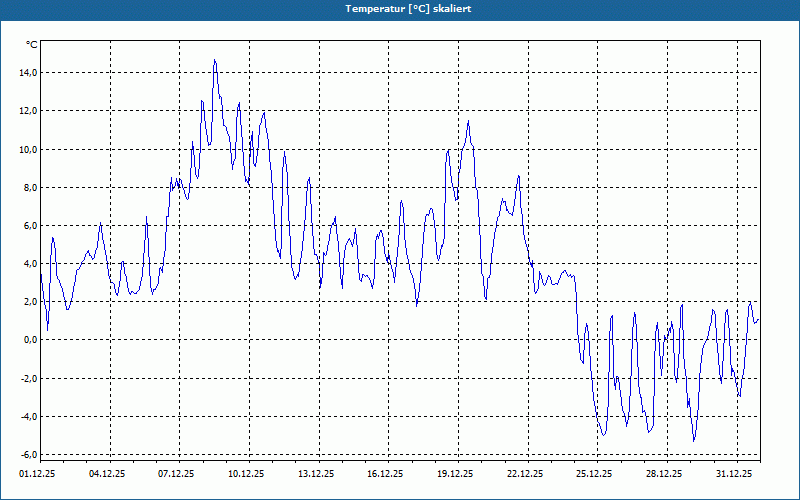800x500 pixels.
Task: Click the 07.12.25 date label
Action: coord(176,474)
